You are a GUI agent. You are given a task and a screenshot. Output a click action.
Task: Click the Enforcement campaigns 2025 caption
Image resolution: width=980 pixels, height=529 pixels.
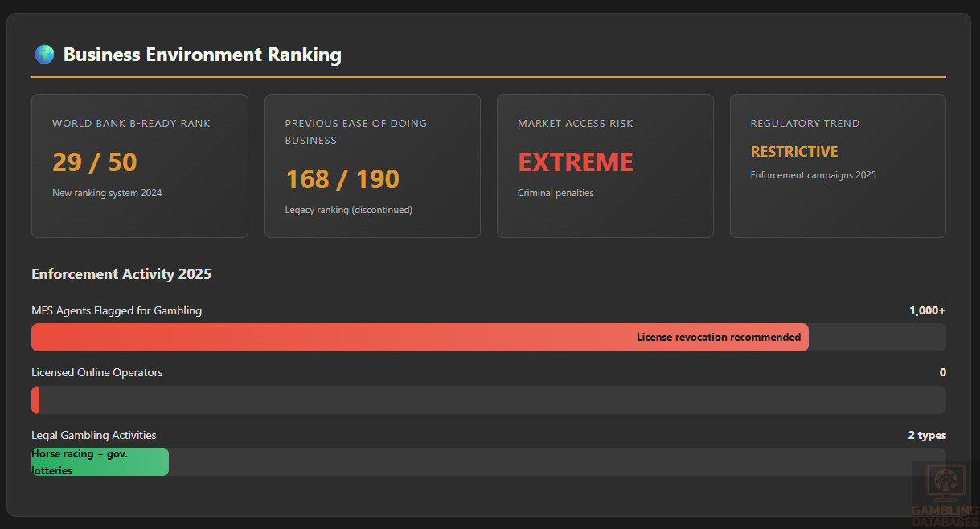tap(813, 175)
